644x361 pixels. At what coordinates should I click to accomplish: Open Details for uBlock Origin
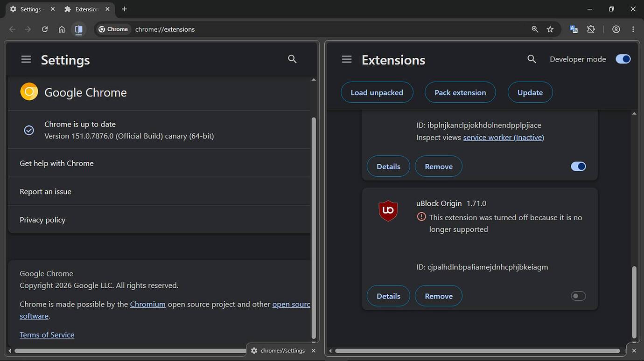pyautogui.click(x=388, y=296)
